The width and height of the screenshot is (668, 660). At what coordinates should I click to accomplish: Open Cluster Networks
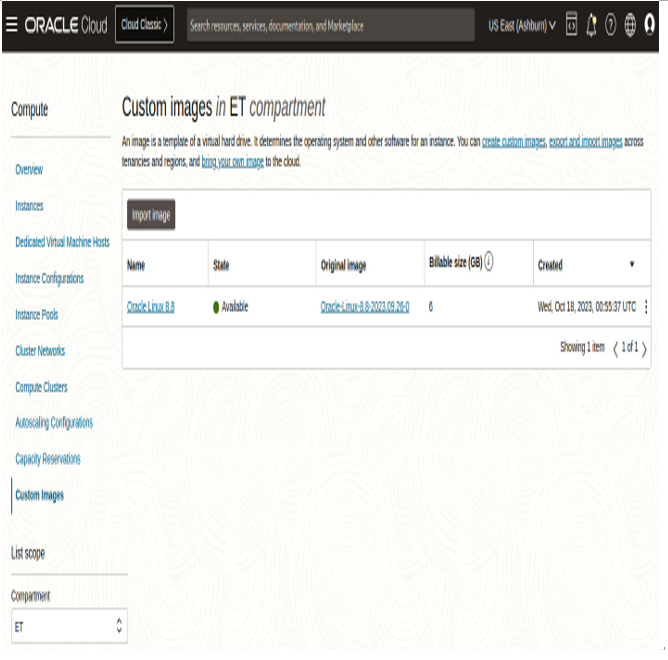[40, 351]
